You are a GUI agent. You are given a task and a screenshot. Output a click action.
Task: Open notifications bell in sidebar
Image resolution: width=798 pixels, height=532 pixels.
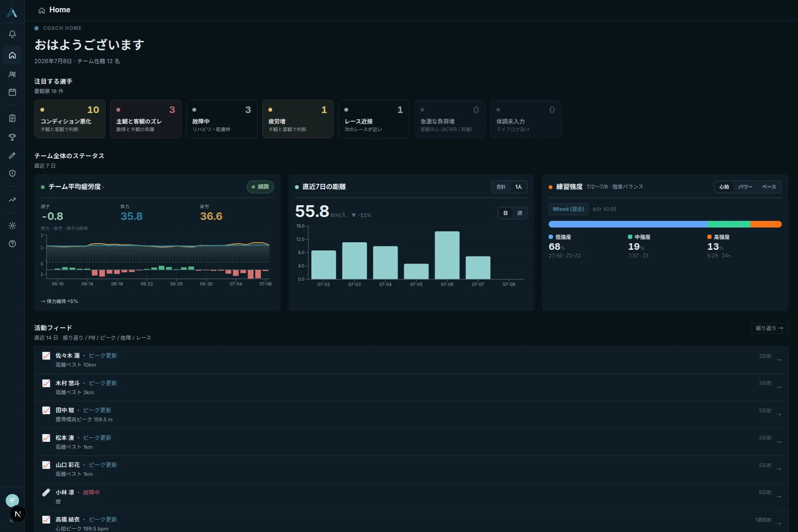click(x=12, y=34)
